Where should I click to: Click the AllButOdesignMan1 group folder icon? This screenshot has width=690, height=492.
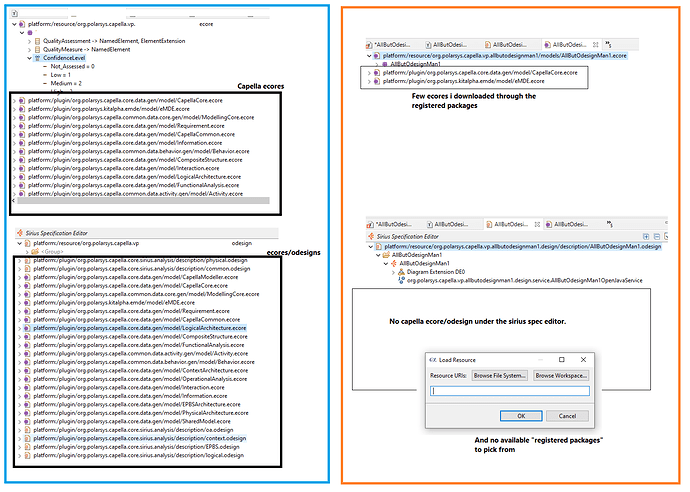(x=386, y=255)
